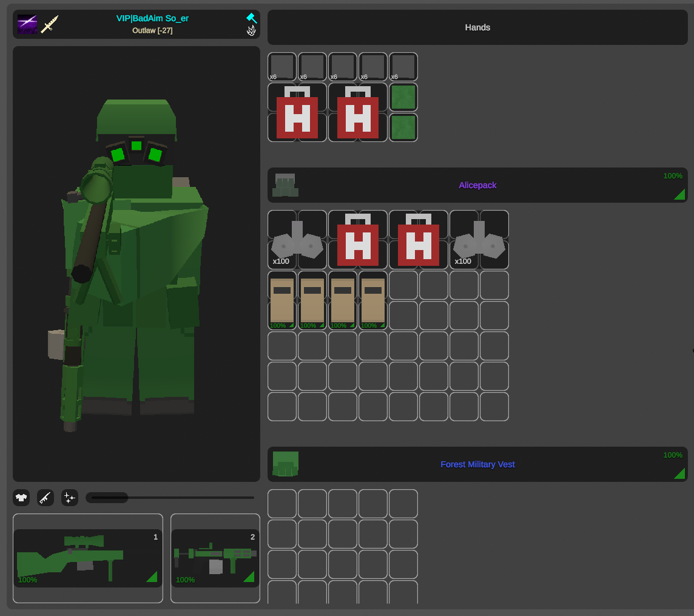Select left medkit in Alicepack
This screenshot has height=616, width=694.
tap(358, 240)
